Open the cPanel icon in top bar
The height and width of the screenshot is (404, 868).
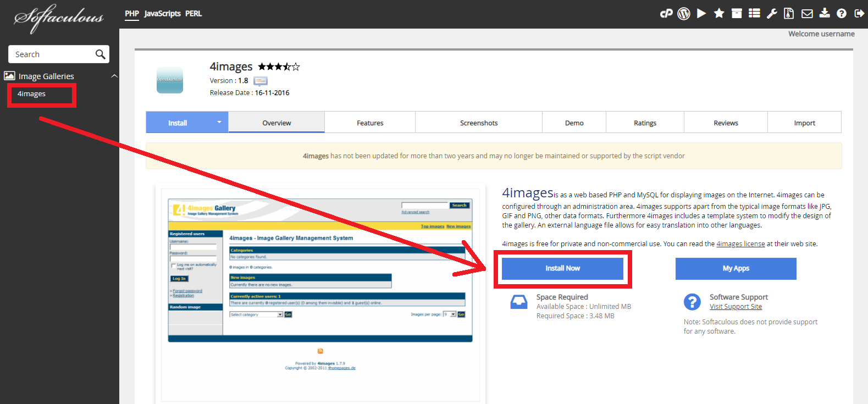666,14
